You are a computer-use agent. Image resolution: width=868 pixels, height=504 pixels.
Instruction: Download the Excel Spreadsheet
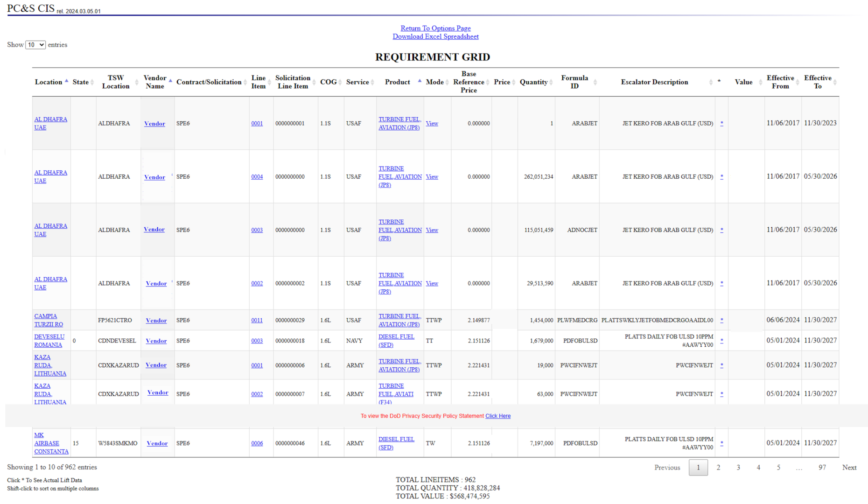tap(435, 36)
